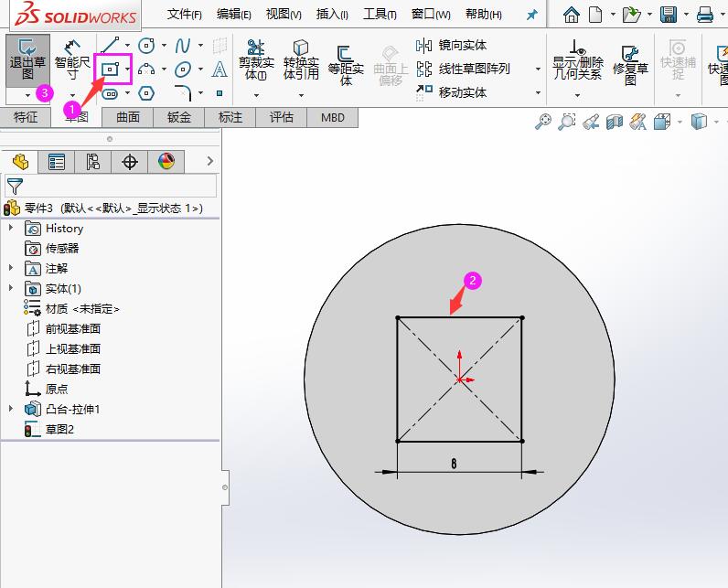728x588 pixels.
Task: Expand the manager tabs chevron arrow
Action: pos(209,161)
